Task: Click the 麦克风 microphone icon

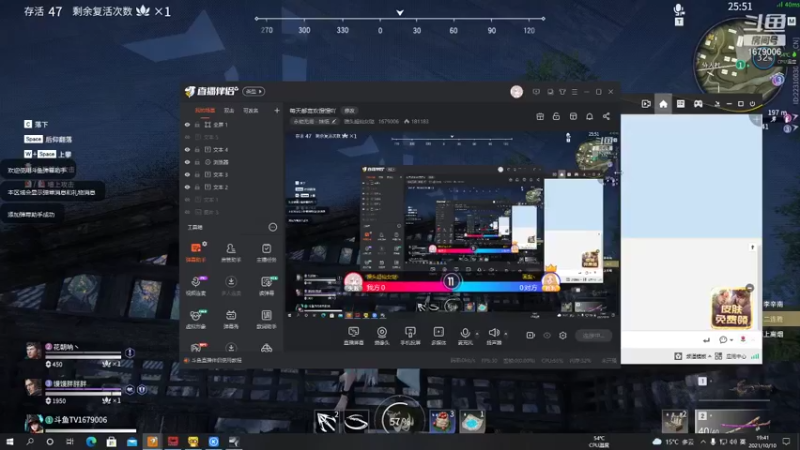Action: pos(465,333)
